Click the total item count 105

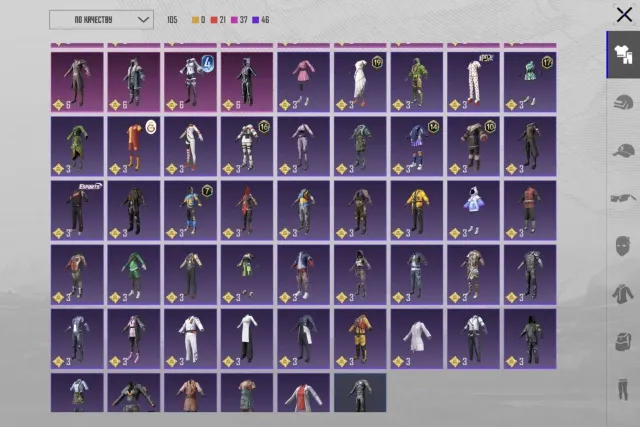click(x=172, y=20)
